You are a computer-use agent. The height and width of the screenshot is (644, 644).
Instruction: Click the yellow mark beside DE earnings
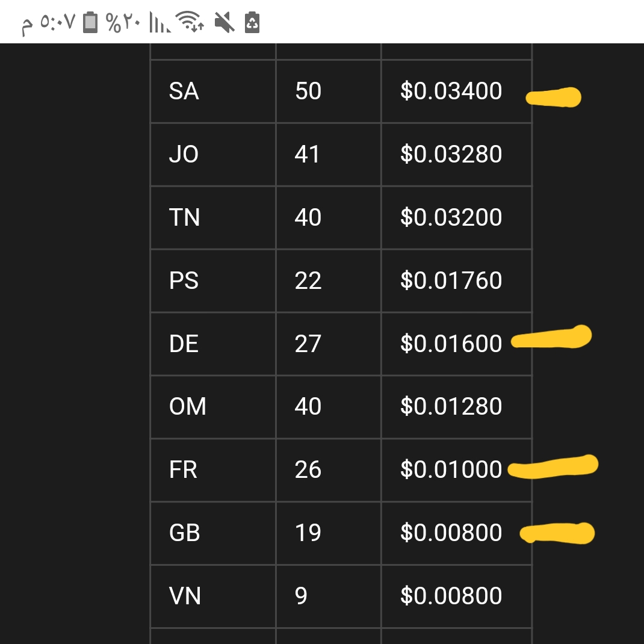click(552, 338)
